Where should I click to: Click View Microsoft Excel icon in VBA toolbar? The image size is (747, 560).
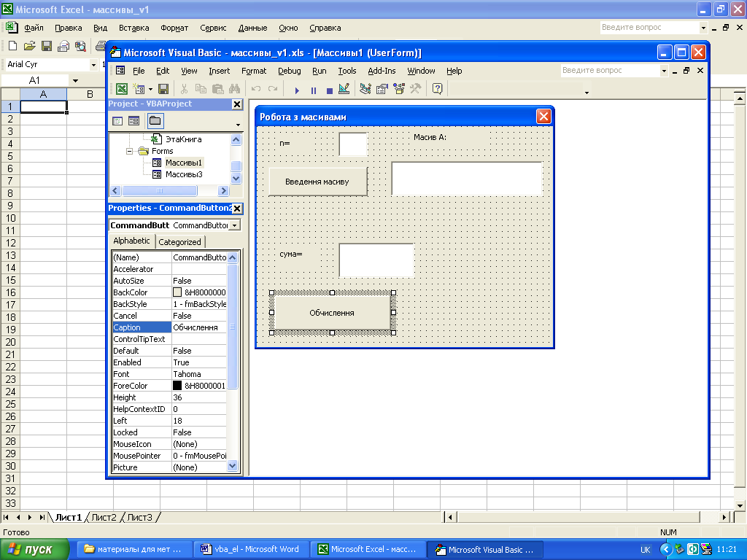(x=122, y=88)
